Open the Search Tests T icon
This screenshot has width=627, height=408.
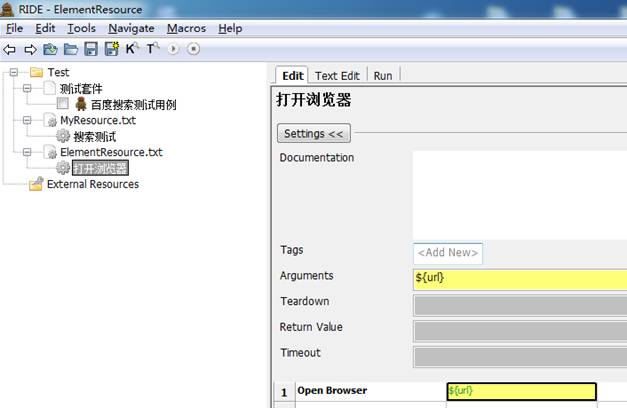(152, 48)
